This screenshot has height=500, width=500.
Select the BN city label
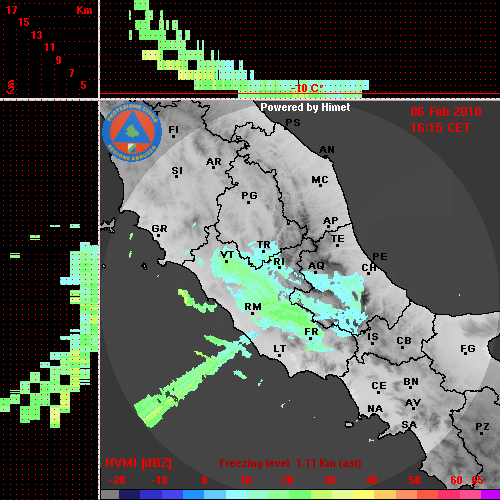click(x=411, y=382)
